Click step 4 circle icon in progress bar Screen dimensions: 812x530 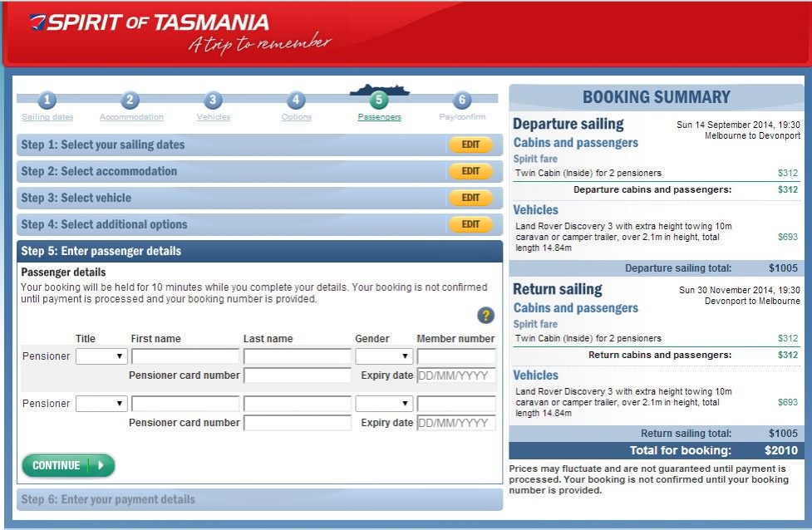pos(296,101)
